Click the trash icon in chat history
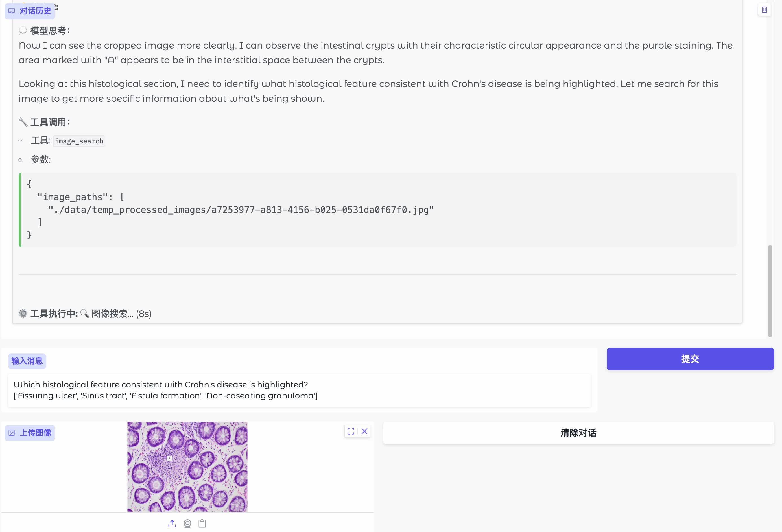The image size is (782, 532). point(764,9)
